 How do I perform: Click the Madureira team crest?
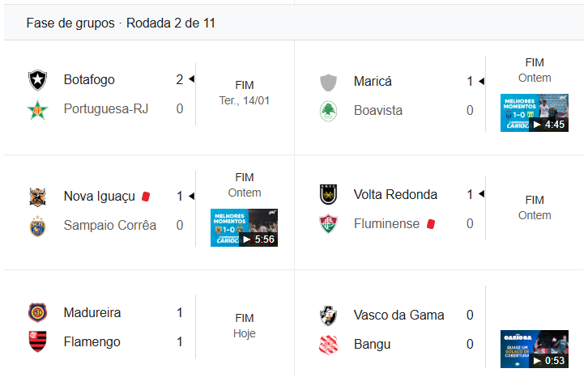(37, 313)
